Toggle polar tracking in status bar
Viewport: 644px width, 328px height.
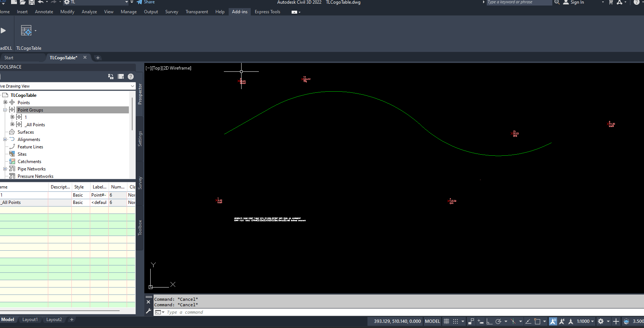tap(498, 321)
